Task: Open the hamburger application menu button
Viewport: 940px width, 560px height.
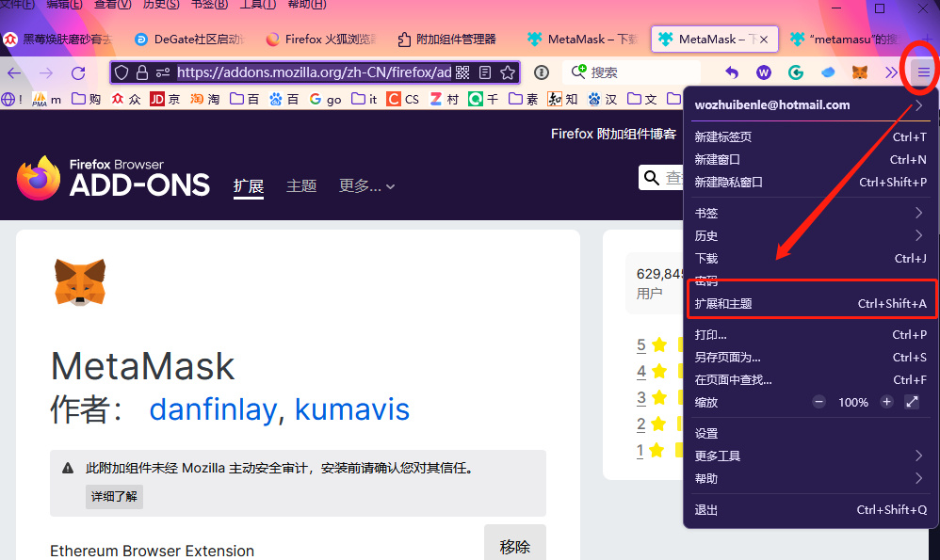Action: point(923,72)
